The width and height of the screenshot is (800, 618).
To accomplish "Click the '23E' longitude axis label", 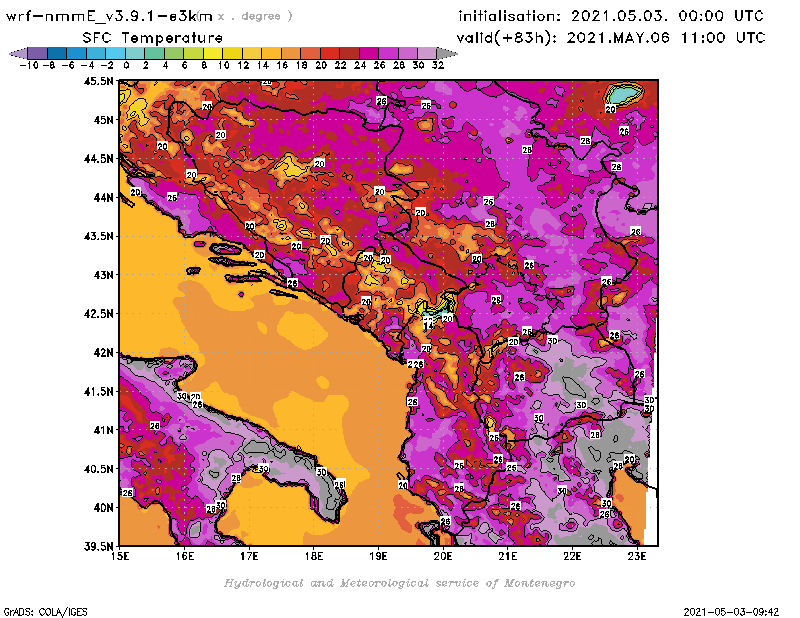I will (637, 556).
